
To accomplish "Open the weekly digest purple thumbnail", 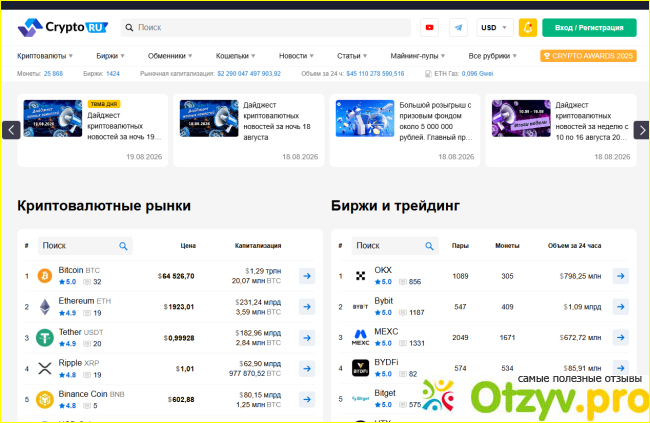I will [521, 118].
